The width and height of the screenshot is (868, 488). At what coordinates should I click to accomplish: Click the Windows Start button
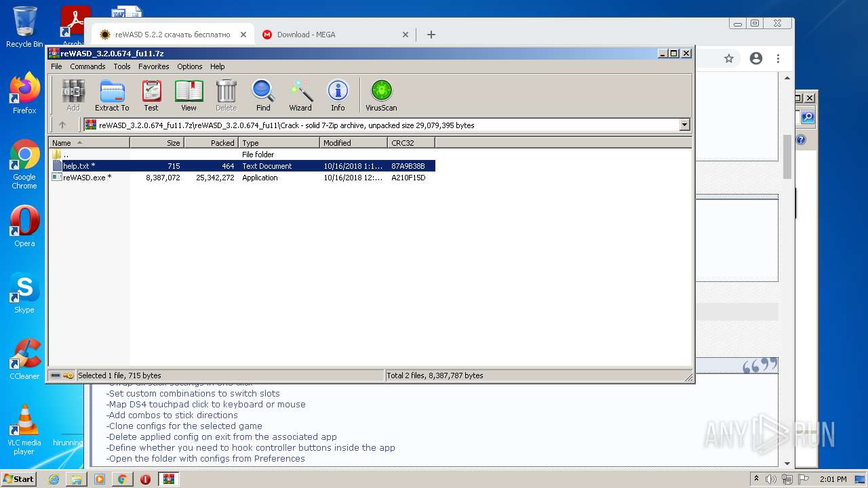[19, 479]
